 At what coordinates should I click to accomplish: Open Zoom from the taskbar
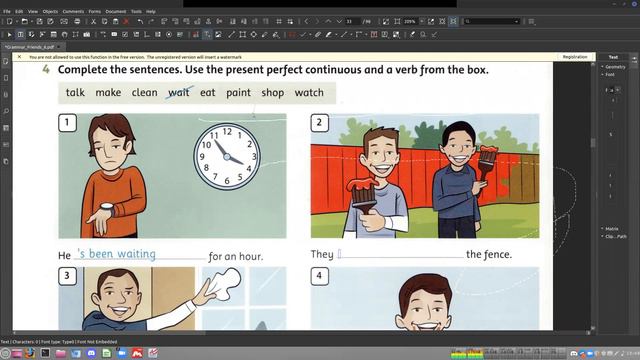coord(122,353)
